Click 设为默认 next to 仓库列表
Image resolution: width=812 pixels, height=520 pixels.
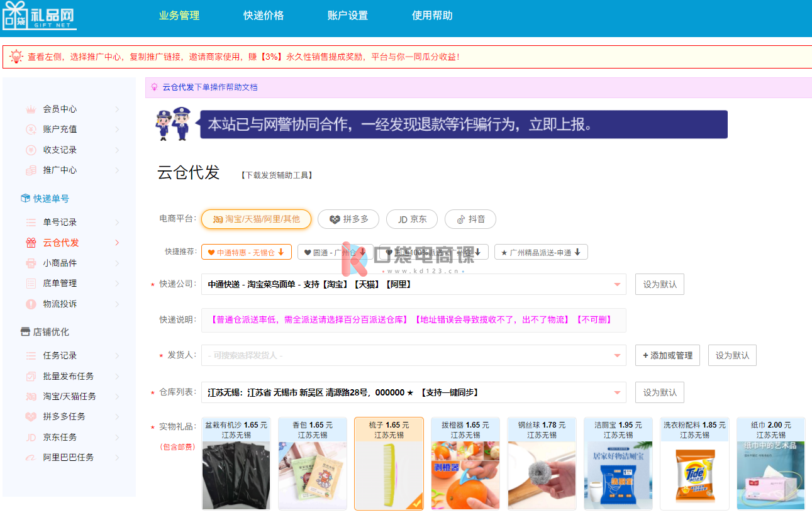(x=660, y=393)
